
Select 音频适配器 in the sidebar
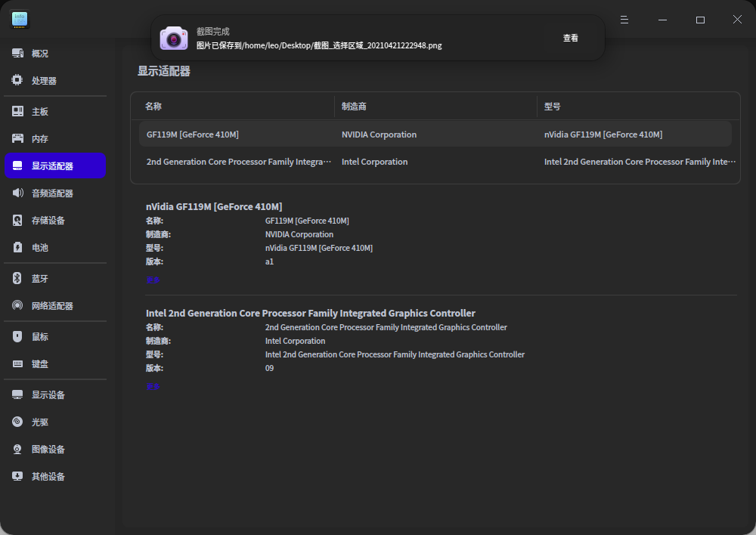tap(55, 193)
